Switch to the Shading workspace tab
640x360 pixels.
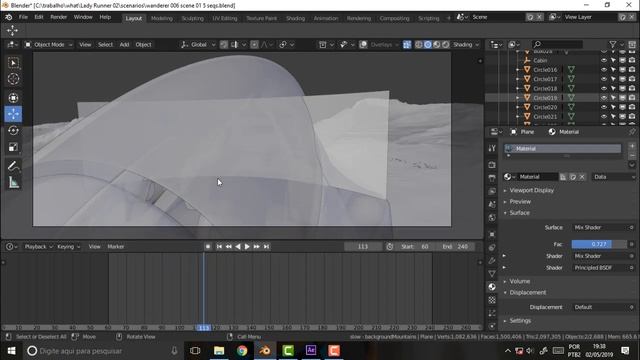295,18
